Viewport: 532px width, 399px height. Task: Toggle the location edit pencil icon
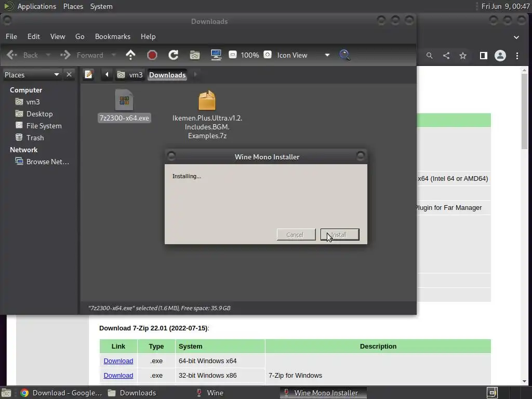click(88, 74)
